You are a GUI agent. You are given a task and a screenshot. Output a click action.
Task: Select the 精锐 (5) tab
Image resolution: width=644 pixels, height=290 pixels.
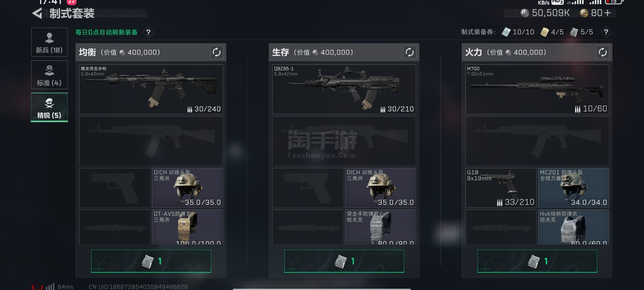click(x=49, y=107)
